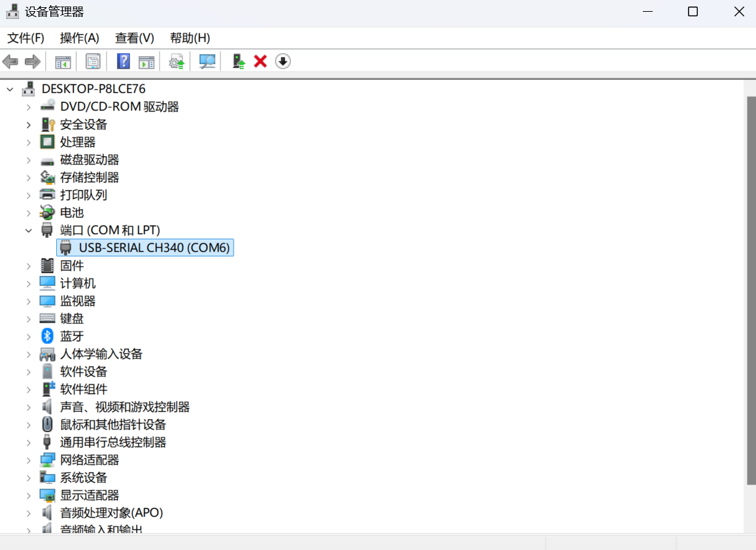
Task: Click the vertical scrollbar thumb
Action: tap(751, 290)
